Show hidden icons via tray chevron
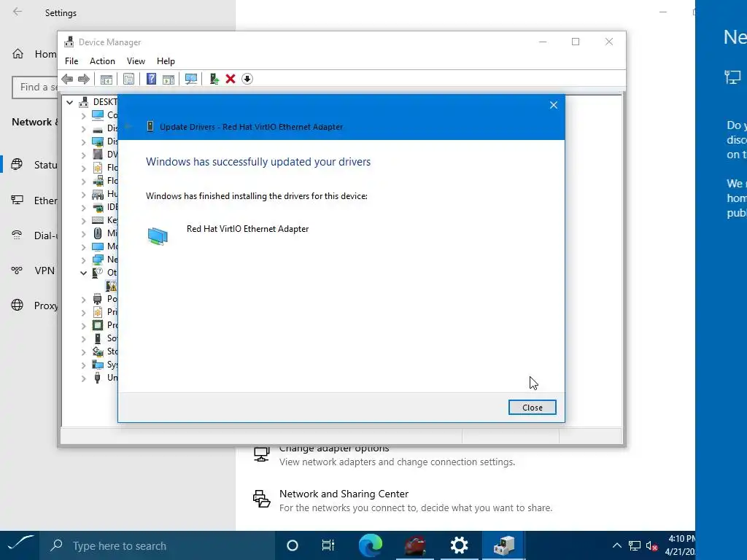 coord(617,545)
